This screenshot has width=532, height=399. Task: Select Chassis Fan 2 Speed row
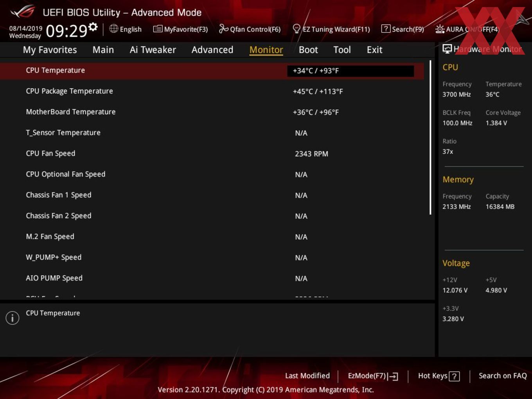point(212,216)
